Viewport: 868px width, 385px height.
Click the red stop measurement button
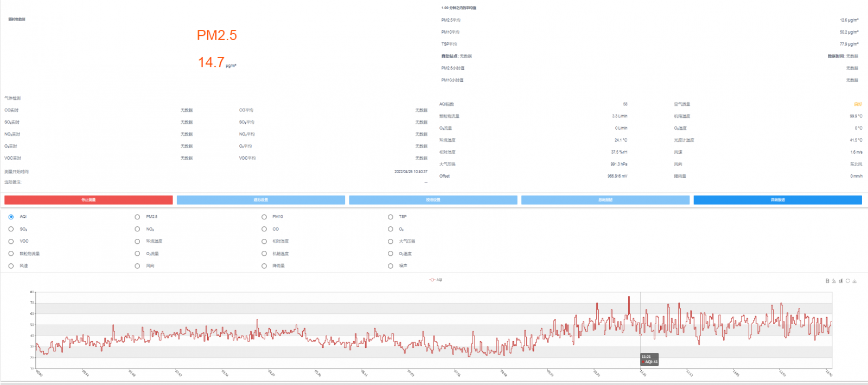(88, 200)
